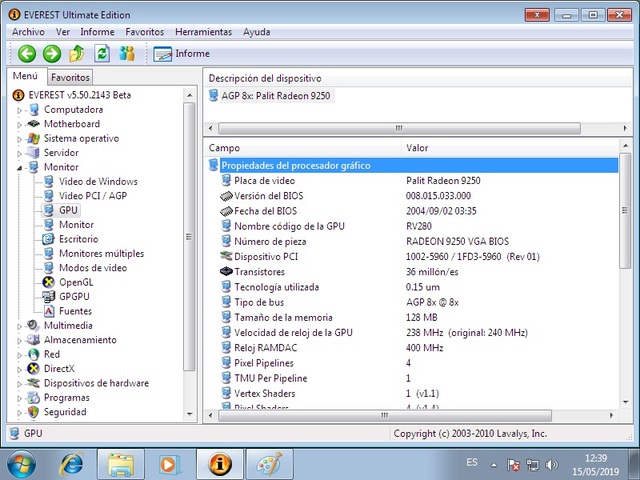Click the Refresh toolbar icon

[x=102, y=53]
